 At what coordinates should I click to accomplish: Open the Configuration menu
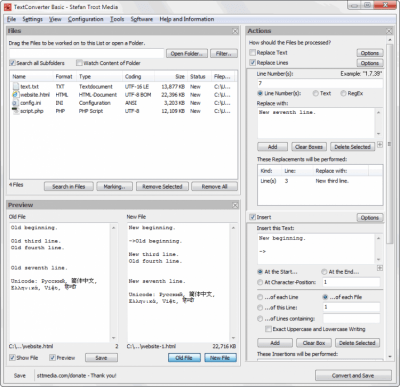coord(86,19)
